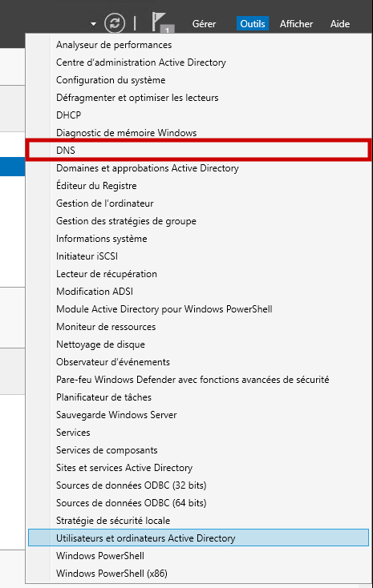The image size is (373, 588).
Task: Open the Aide menu
Action: [340, 23]
